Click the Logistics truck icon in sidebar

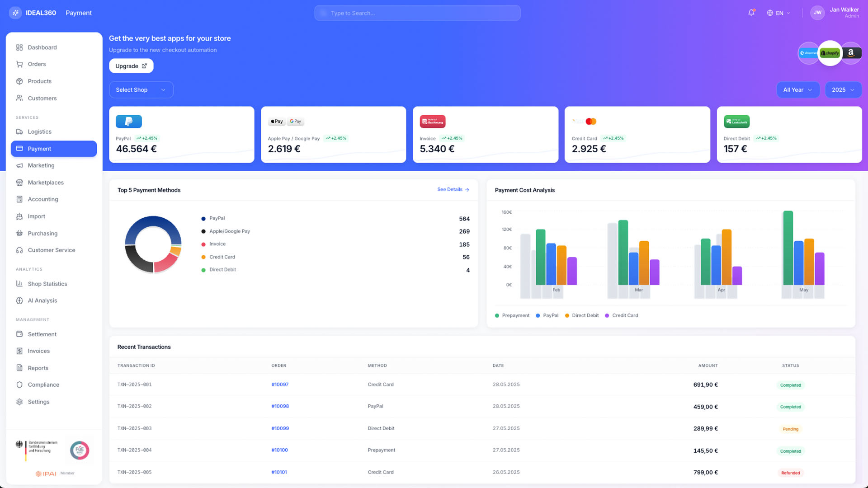coord(19,131)
